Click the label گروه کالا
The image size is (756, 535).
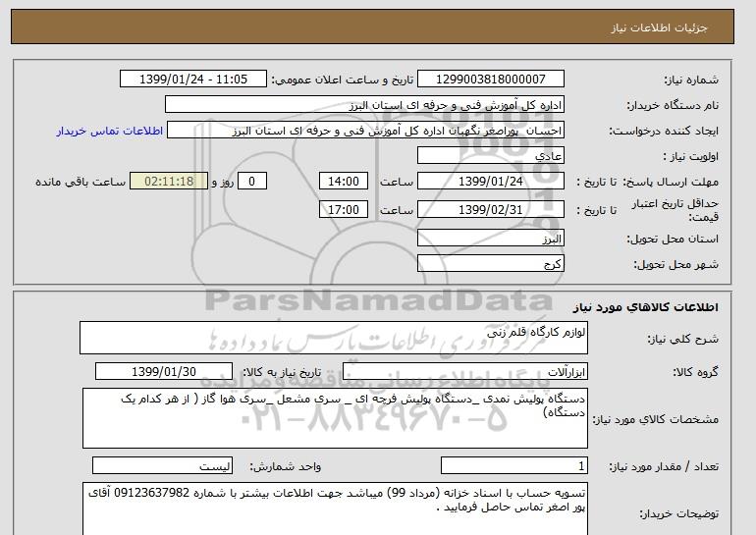tap(696, 372)
